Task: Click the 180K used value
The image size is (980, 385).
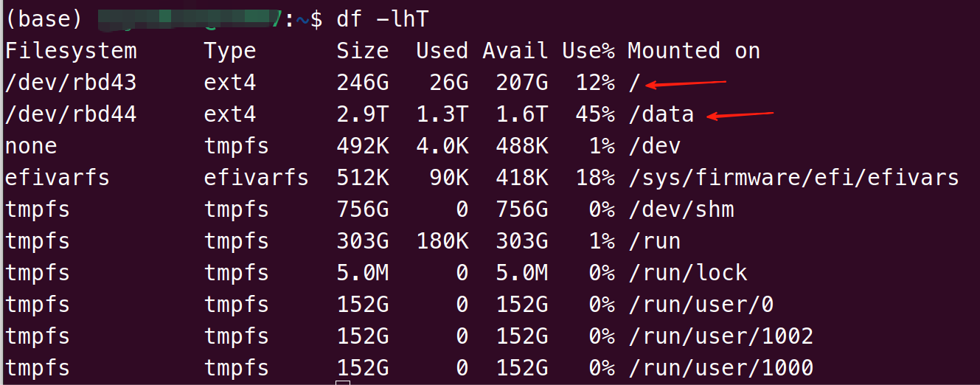Action: point(442,241)
